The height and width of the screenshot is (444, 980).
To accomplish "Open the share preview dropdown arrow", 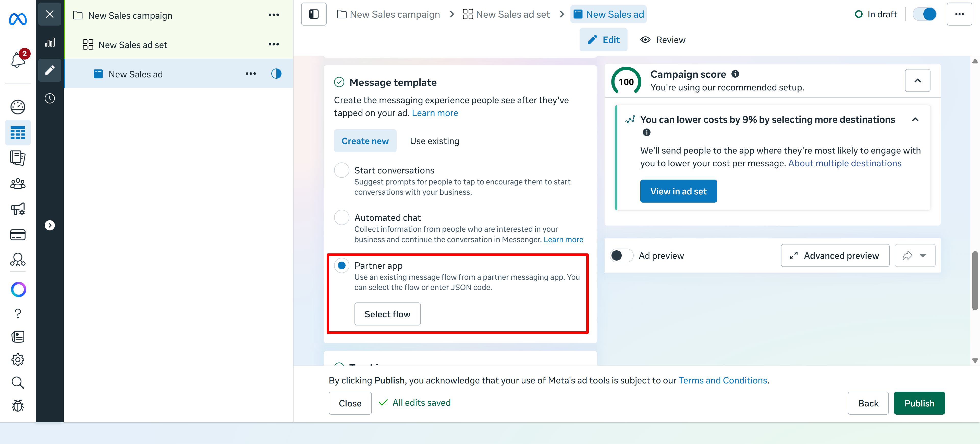I will [923, 255].
